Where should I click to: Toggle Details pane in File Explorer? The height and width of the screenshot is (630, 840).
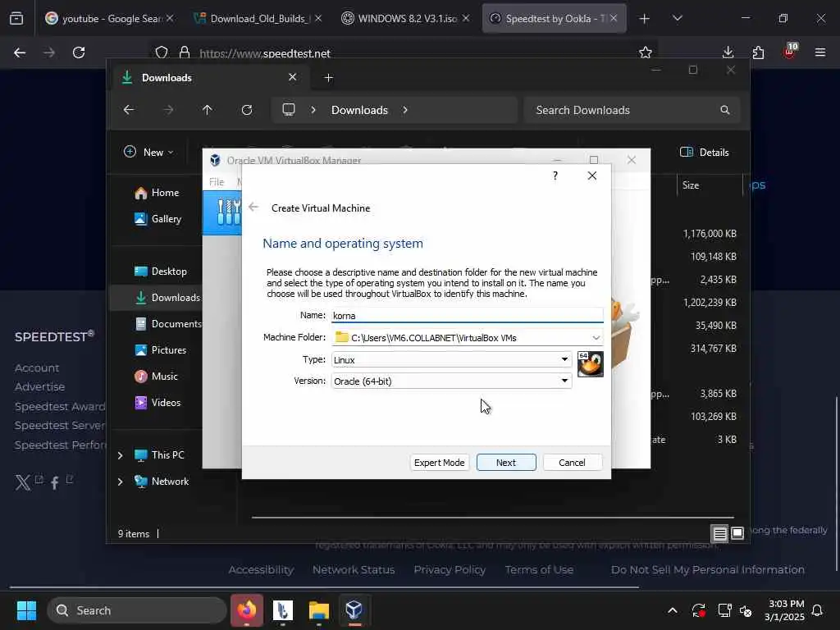(704, 152)
